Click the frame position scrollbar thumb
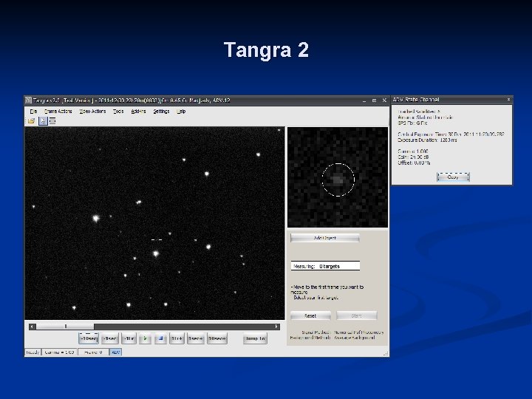Viewport: 532px width, 399px height. 65,327
